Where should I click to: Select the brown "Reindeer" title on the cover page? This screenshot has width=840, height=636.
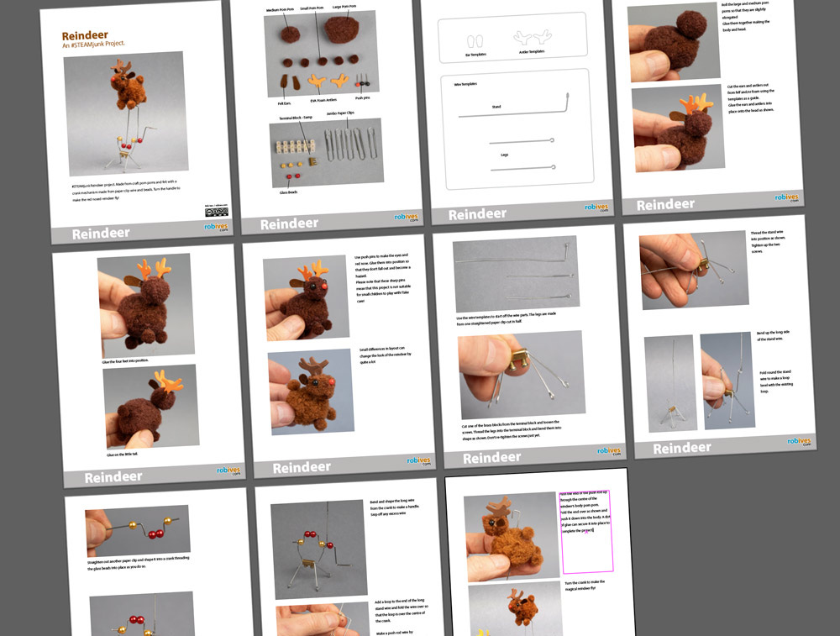click(85, 36)
